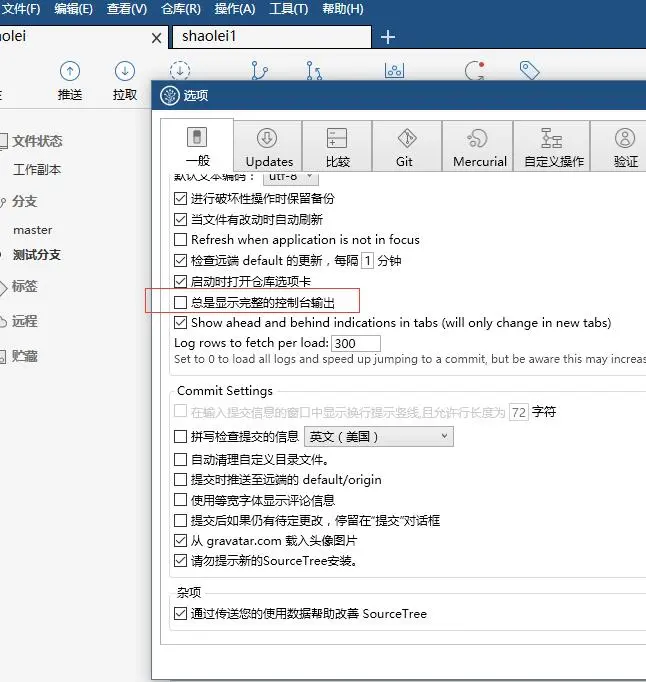Viewport: 646px width, 682px height.
Task: Expand the 贮藏 sidebar section
Action: 24,357
